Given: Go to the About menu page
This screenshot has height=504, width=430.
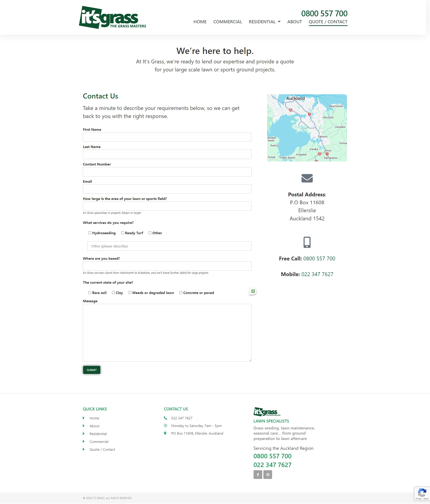Looking at the screenshot, I should point(294,22).
